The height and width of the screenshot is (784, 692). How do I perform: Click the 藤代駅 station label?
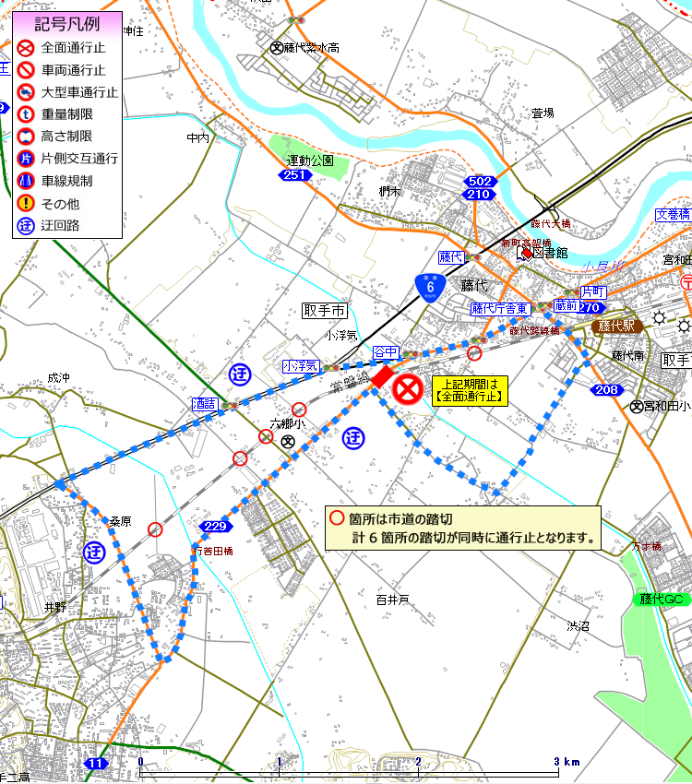[617, 326]
